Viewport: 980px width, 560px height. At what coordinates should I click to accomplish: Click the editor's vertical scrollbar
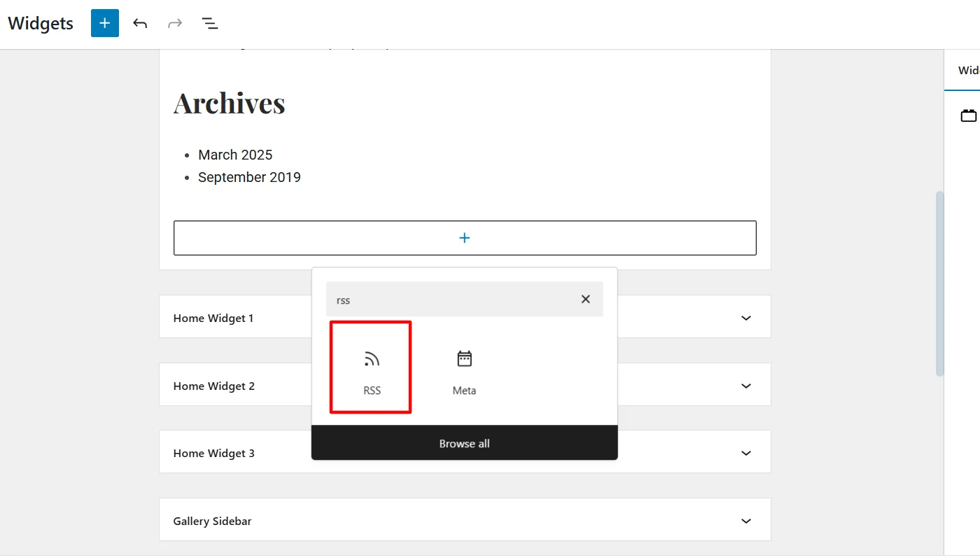(939, 283)
